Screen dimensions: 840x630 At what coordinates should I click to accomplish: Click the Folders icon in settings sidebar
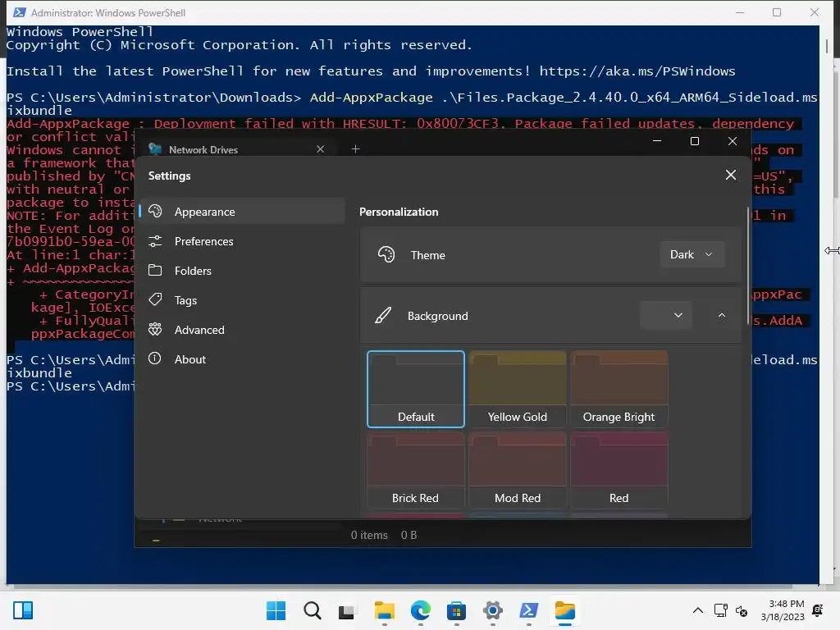point(155,270)
